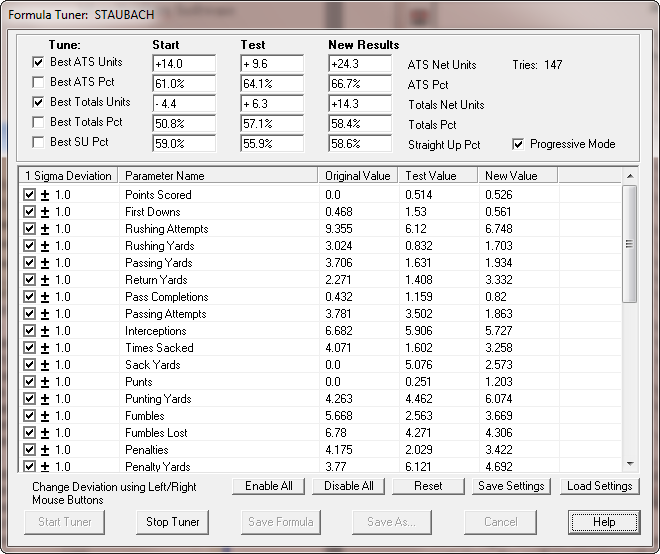Click the New Results ATS field +24.3
This screenshot has height=554, width=660.
click(360, 64)
